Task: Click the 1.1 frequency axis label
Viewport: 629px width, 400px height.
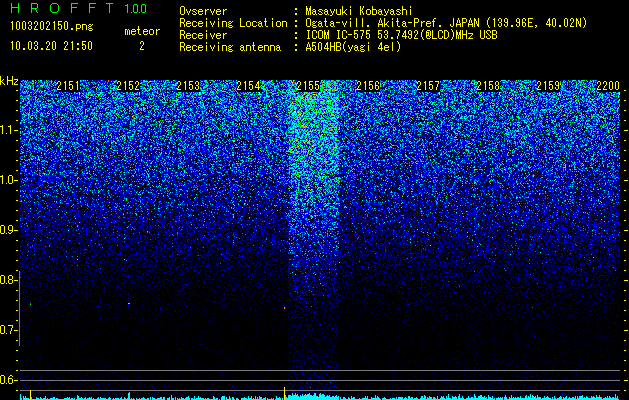Action: 8,130
